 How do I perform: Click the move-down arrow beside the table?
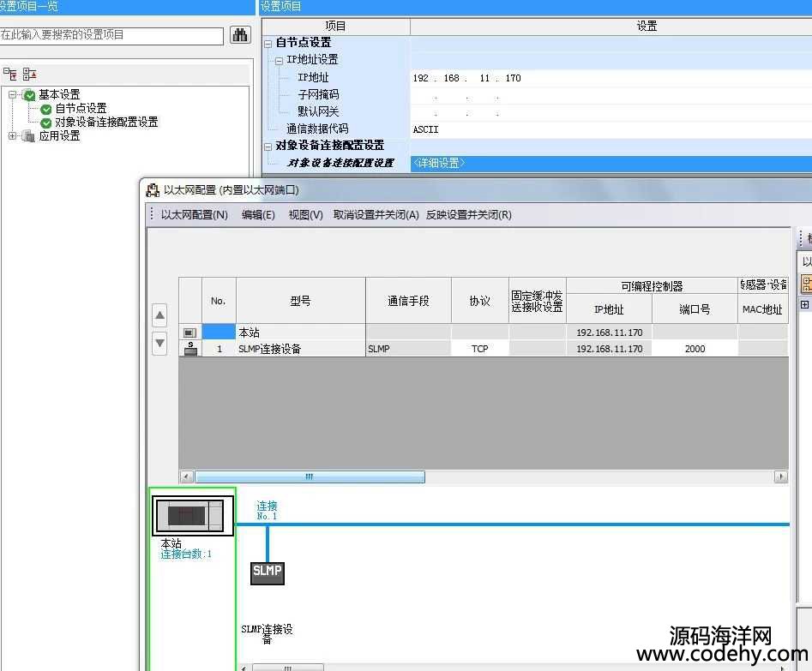coord(159,343)
